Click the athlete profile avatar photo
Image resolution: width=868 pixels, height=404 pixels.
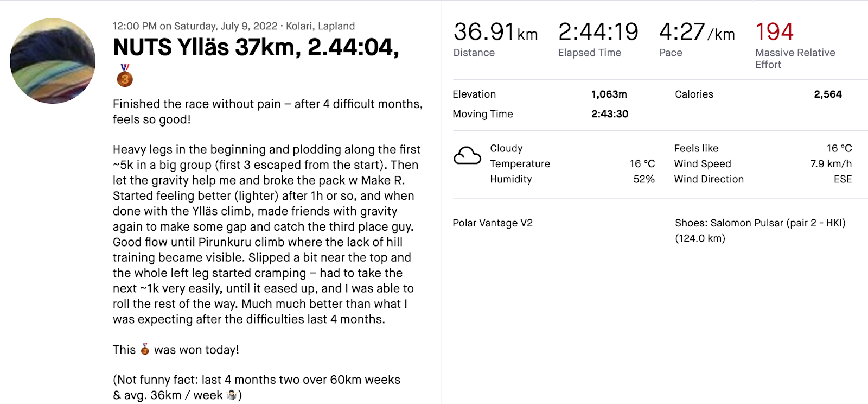point(53,61)
